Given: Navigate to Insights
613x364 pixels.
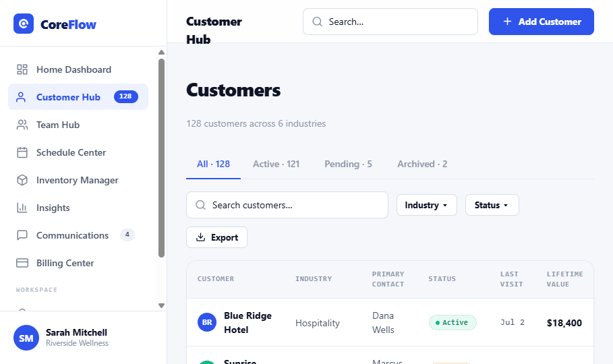Looking at the screenshot, I should [78, 208].
